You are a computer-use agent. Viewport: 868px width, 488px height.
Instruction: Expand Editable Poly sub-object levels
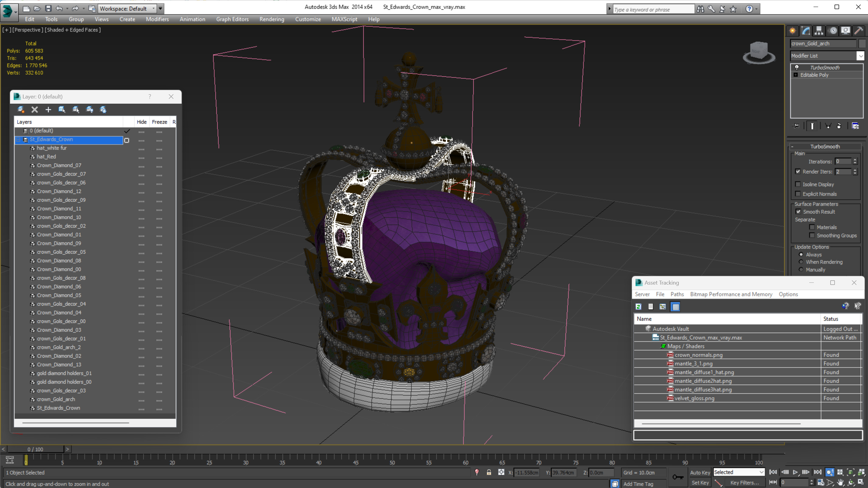pos(796,75)
